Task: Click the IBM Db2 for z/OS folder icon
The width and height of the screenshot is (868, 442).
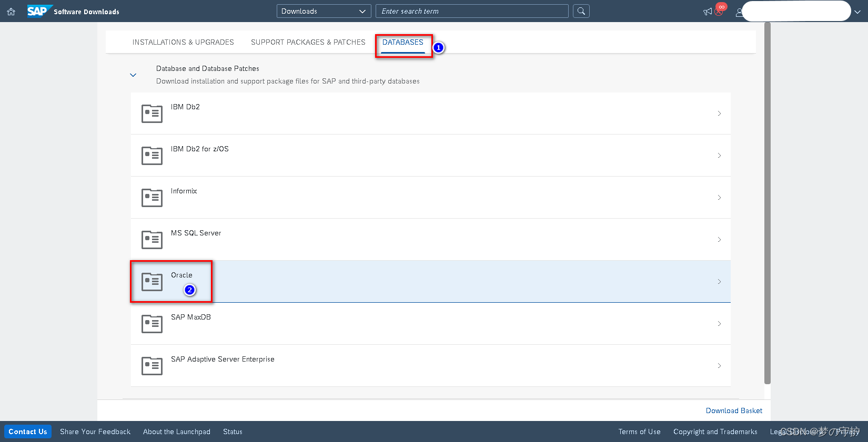Action: click(x=152, y=155)
